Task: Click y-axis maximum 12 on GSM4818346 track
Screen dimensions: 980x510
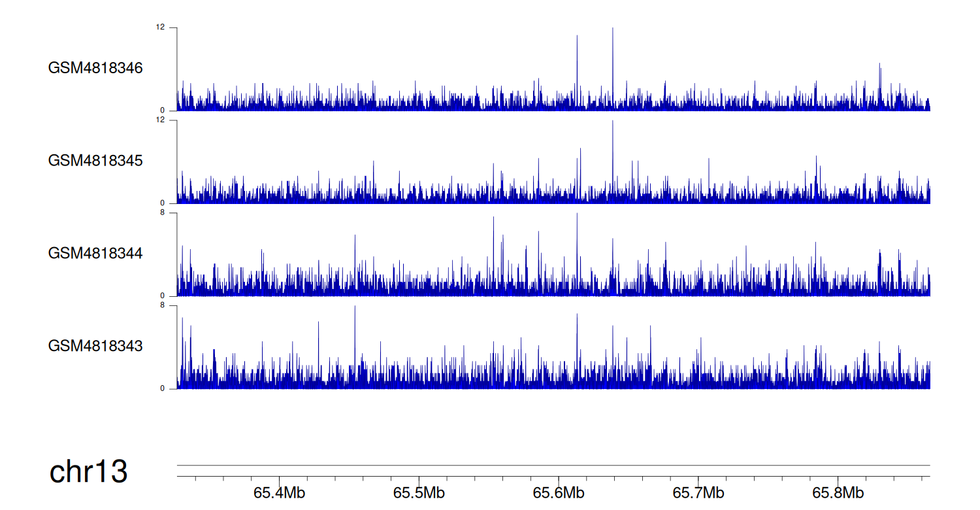Action: (x=161, y=27)
